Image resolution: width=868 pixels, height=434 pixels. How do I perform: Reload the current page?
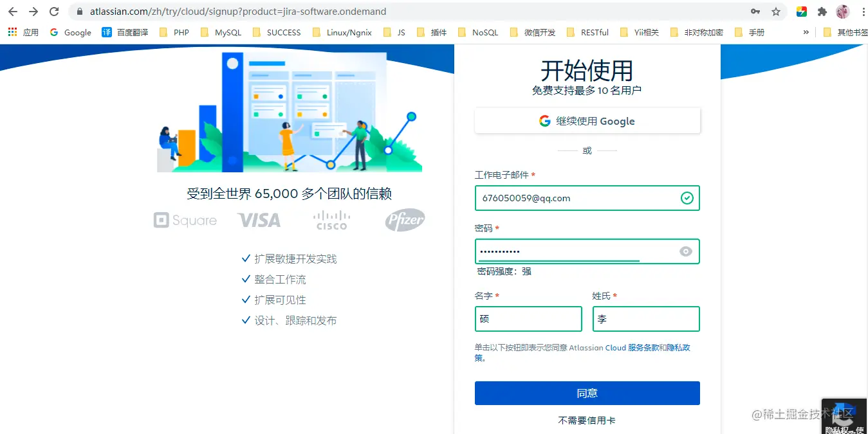click(x=54, y=12)
